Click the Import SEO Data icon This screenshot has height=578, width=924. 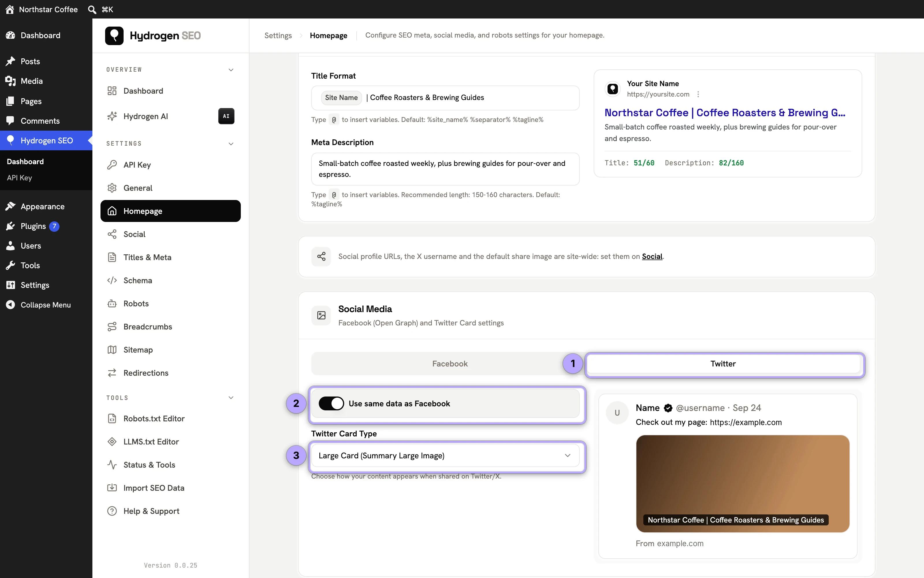(112, 488)
